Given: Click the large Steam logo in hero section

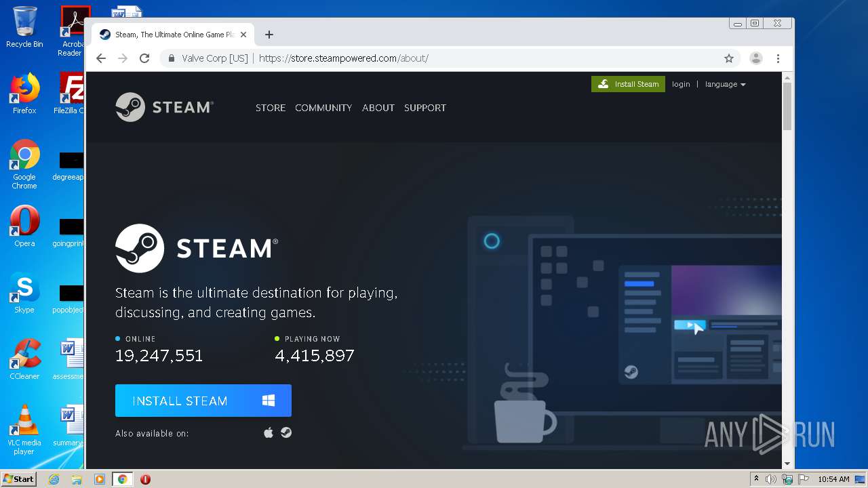Looking at the screenshot, I should 197,248.
